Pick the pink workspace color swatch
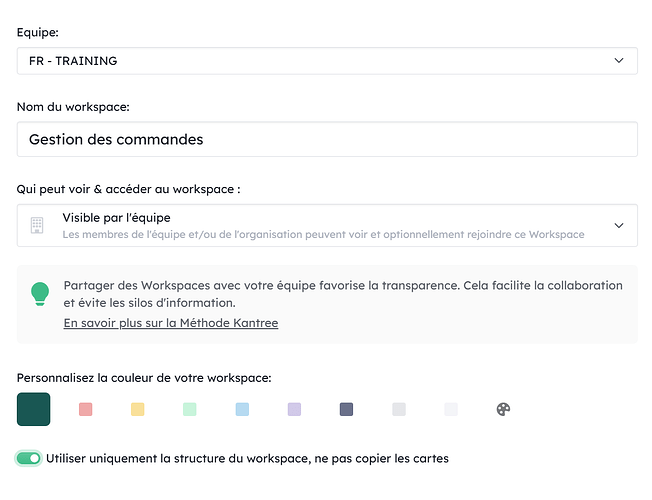 [x=86, y=409]
